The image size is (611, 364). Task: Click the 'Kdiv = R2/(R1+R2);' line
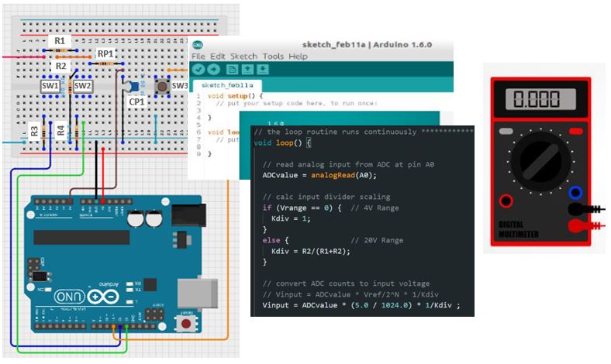[311, 251]
